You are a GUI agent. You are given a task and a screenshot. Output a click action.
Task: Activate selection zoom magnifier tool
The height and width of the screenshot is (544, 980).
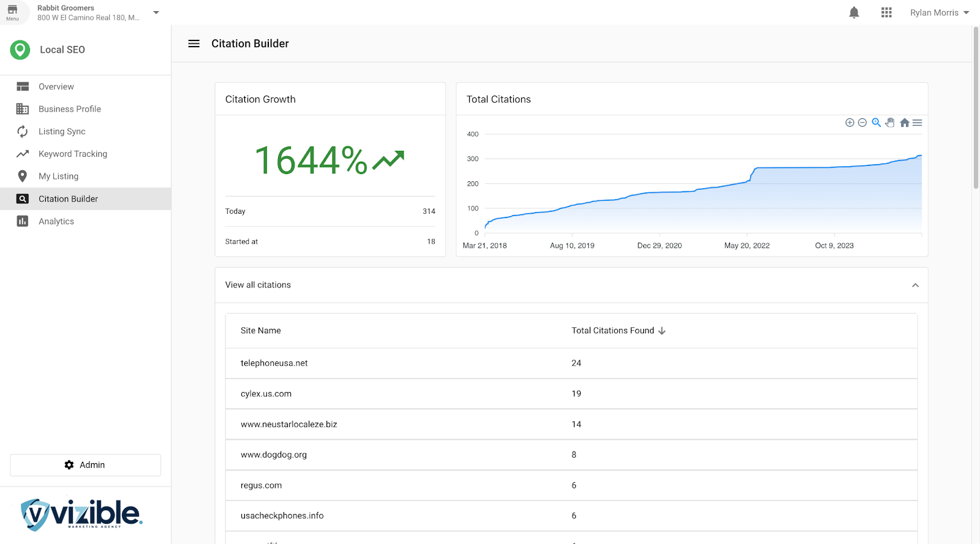pyautogui.click(x=876, y=123)
